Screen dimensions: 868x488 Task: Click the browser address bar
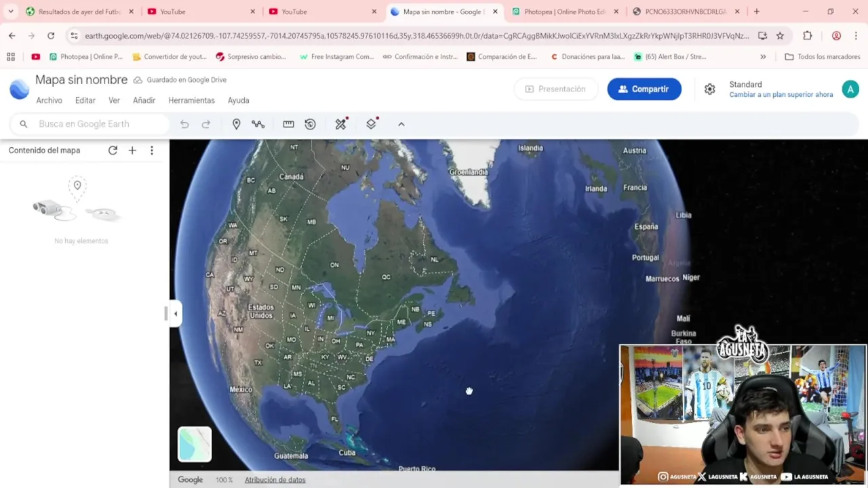click(416, 36)
